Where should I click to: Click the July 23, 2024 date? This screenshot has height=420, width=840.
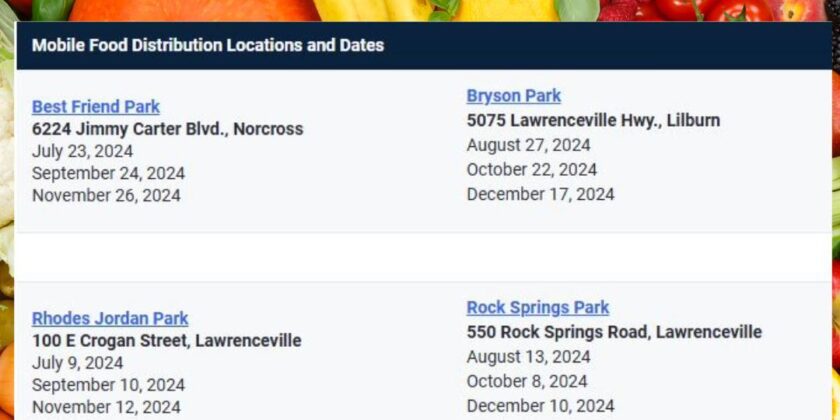pyautogui.click(x=82, y=152)
